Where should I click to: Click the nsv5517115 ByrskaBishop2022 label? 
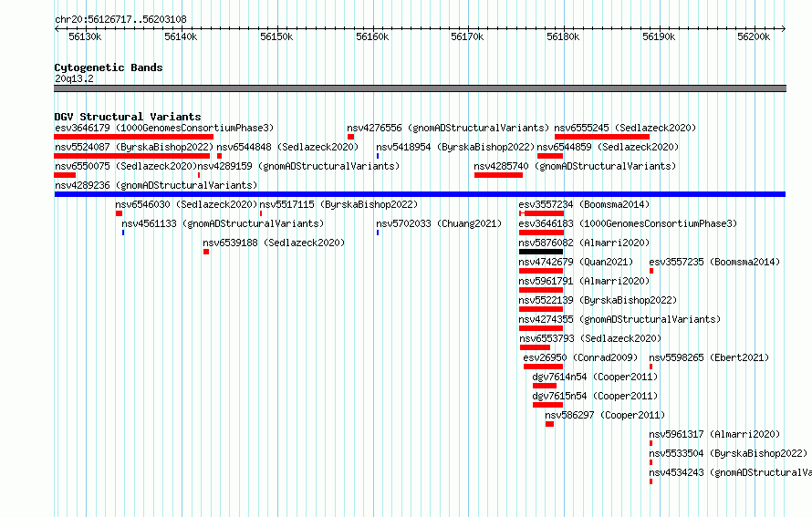(338, 204)
